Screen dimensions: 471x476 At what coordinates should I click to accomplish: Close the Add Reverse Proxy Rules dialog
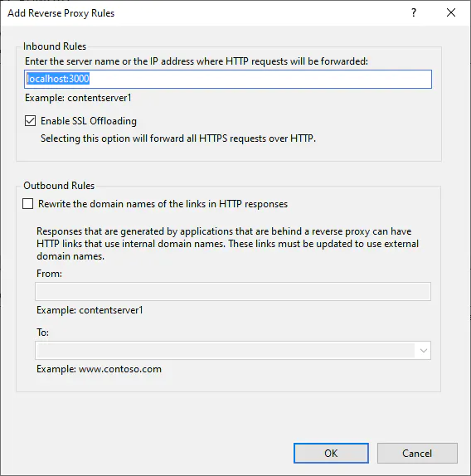pos(451,12)
